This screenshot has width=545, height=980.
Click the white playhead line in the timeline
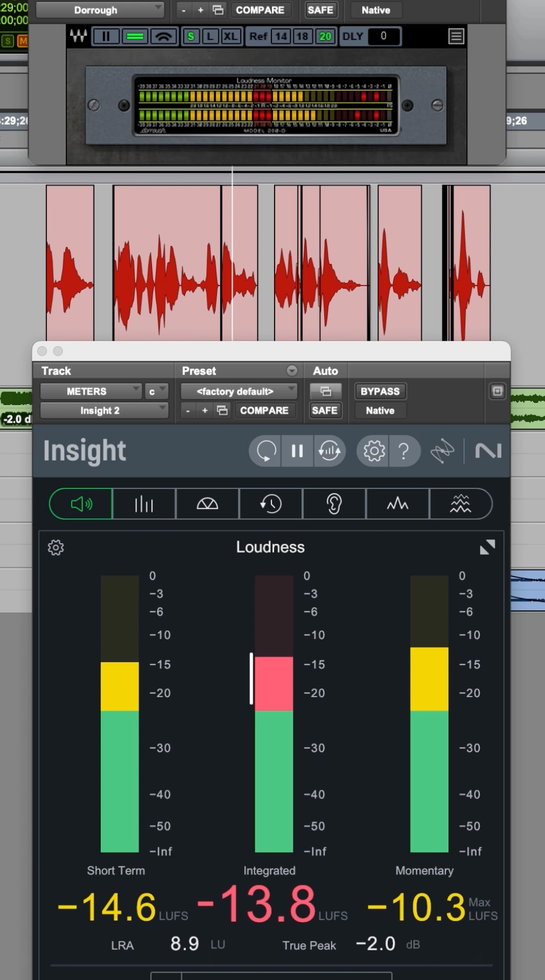click(232, 253)
